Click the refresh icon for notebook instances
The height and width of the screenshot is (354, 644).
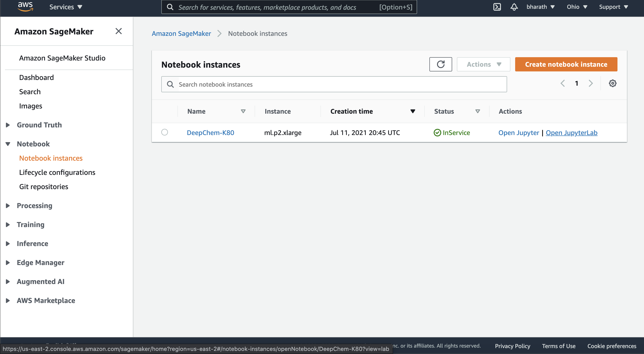441,64
